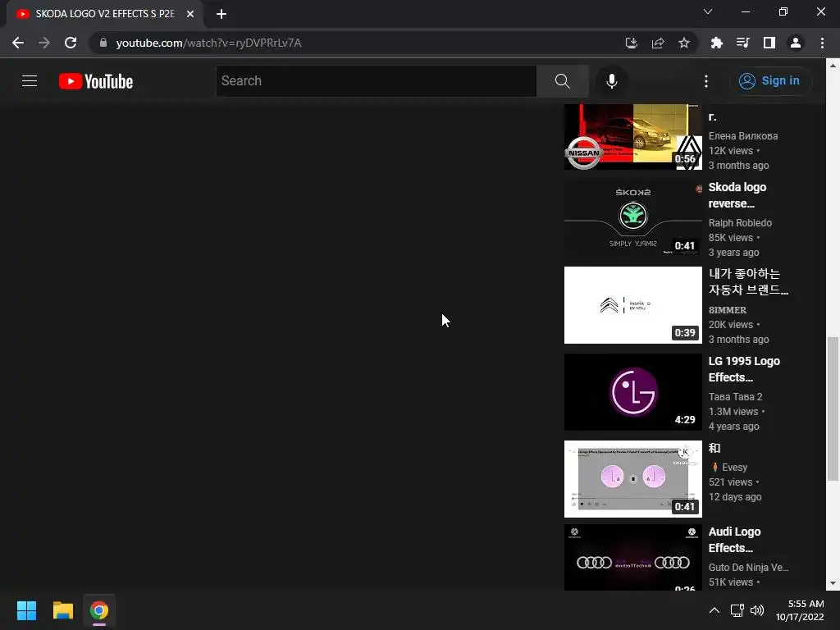Image resolution: width=840 pixels, height=630 pixels.
Task: Open the YouTube guide hamburger menu
Action: [30, 81]
